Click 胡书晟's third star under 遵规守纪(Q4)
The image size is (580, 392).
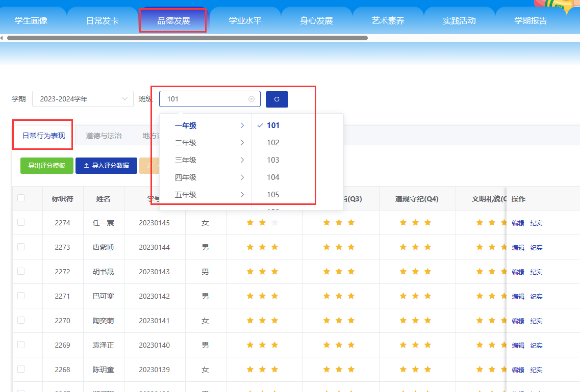pos(427,272)
